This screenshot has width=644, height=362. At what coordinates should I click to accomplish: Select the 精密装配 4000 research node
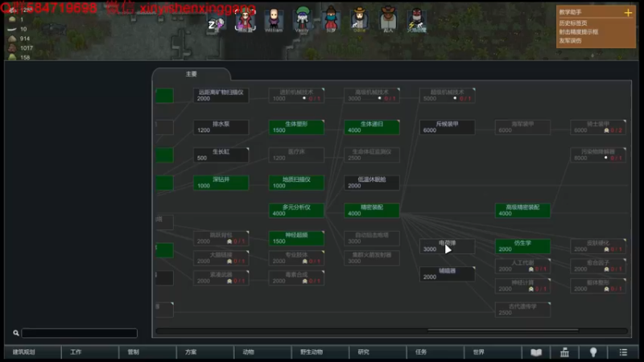372,210
